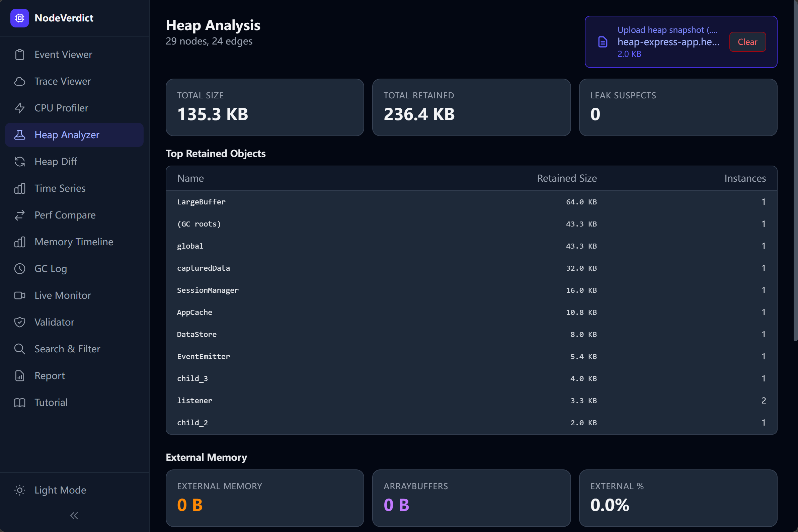Select the AppCache row
Viewport: 798px width, 532px height.
click(471, 312)
